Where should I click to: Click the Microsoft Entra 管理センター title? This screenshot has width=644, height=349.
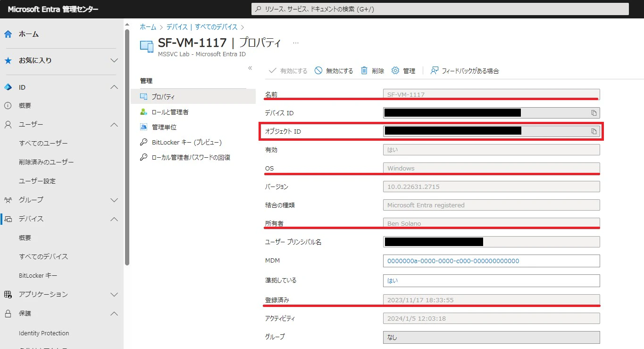(x=53, y=9)
